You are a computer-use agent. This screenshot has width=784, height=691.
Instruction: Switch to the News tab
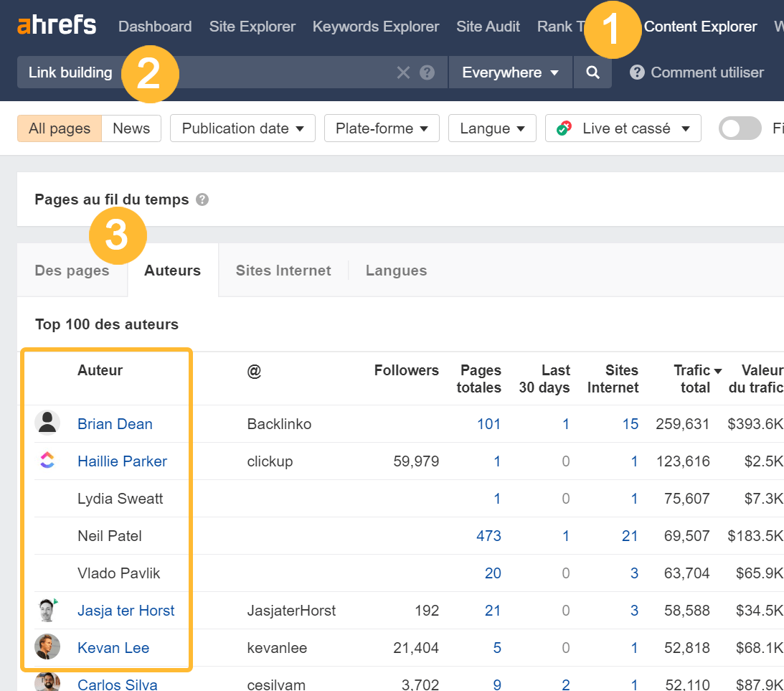[x=131, y=128]
